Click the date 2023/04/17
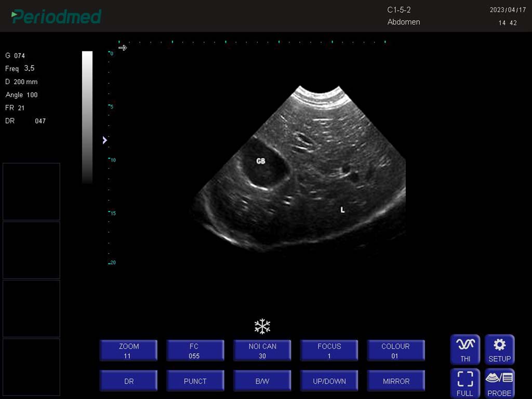 [508, 10]
